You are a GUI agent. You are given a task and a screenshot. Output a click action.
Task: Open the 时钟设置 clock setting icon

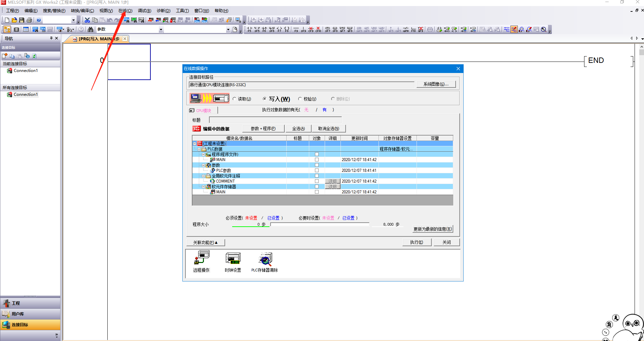[x=233, y=258]
